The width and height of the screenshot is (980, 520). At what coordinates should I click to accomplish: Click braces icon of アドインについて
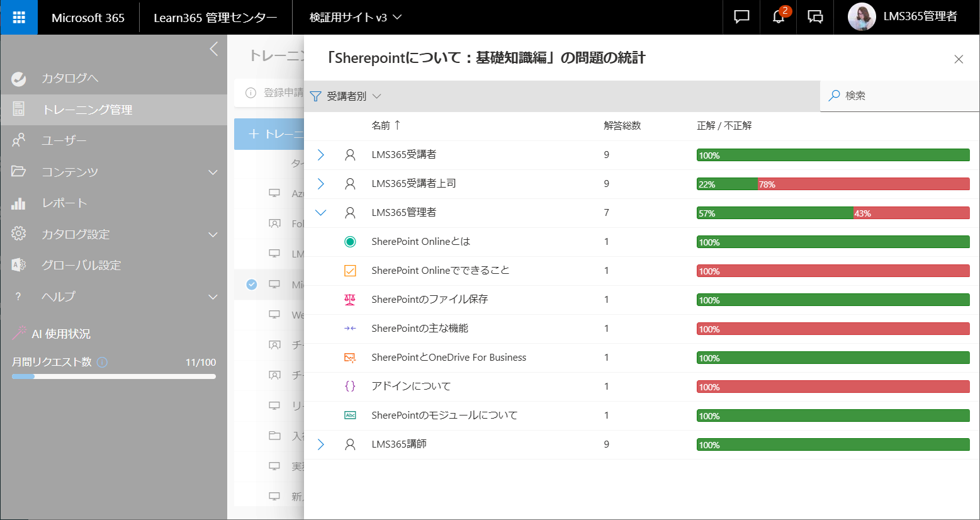tap(351, 387)
